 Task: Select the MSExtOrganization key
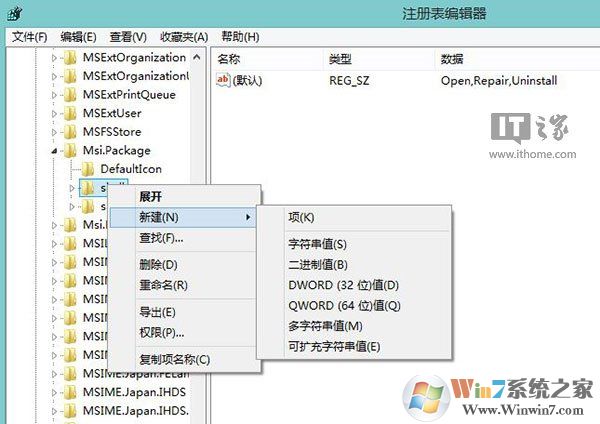(x=134, y=58)
